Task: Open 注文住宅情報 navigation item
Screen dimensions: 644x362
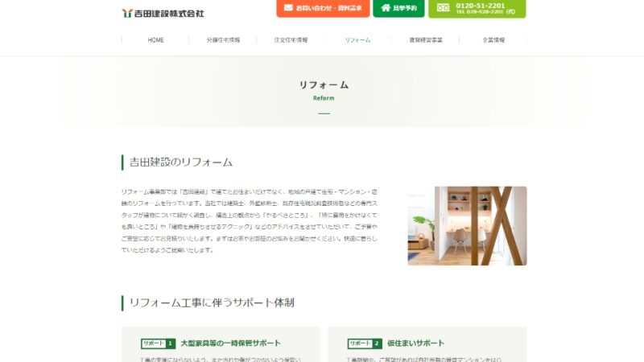Action: [x=291, y=39]
